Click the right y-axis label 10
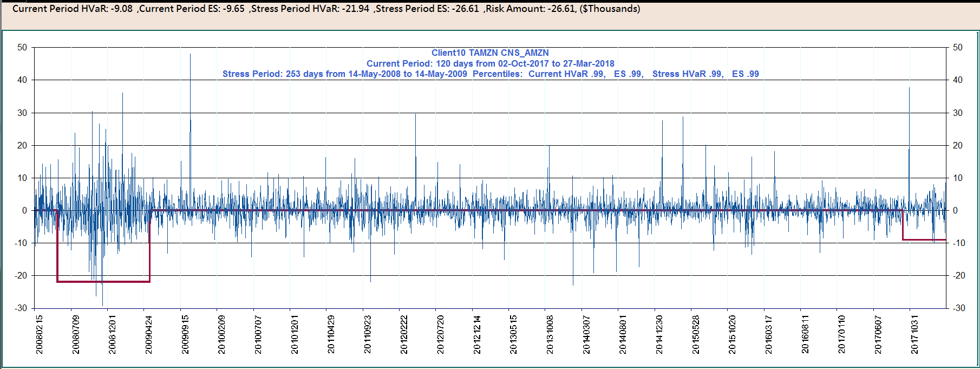The image size is (980, 369). coord(958,178)
